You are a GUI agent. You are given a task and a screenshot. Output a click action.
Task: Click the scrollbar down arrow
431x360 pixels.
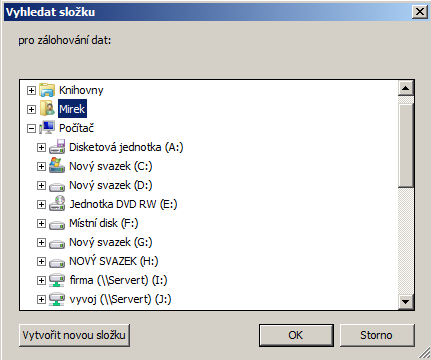click(406, 302)
